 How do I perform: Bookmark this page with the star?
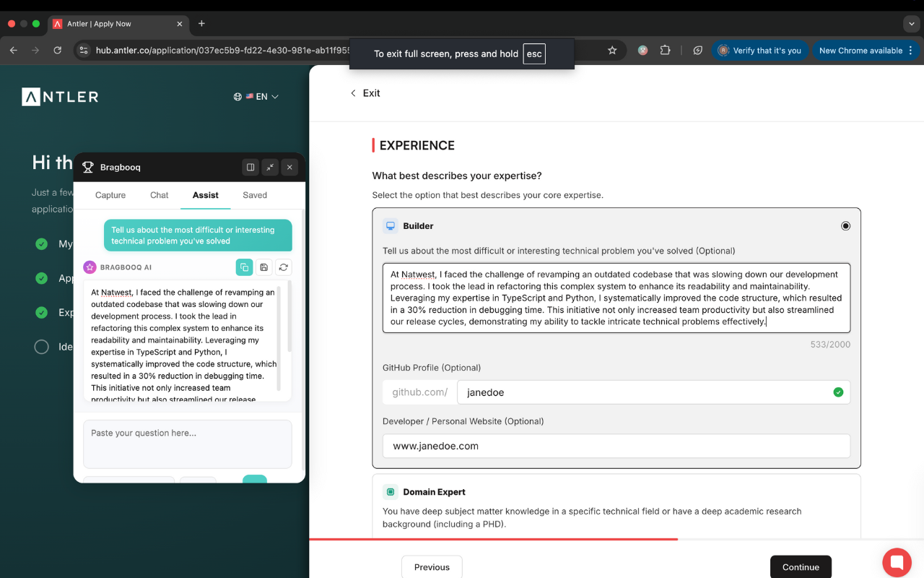coord(612,51)
